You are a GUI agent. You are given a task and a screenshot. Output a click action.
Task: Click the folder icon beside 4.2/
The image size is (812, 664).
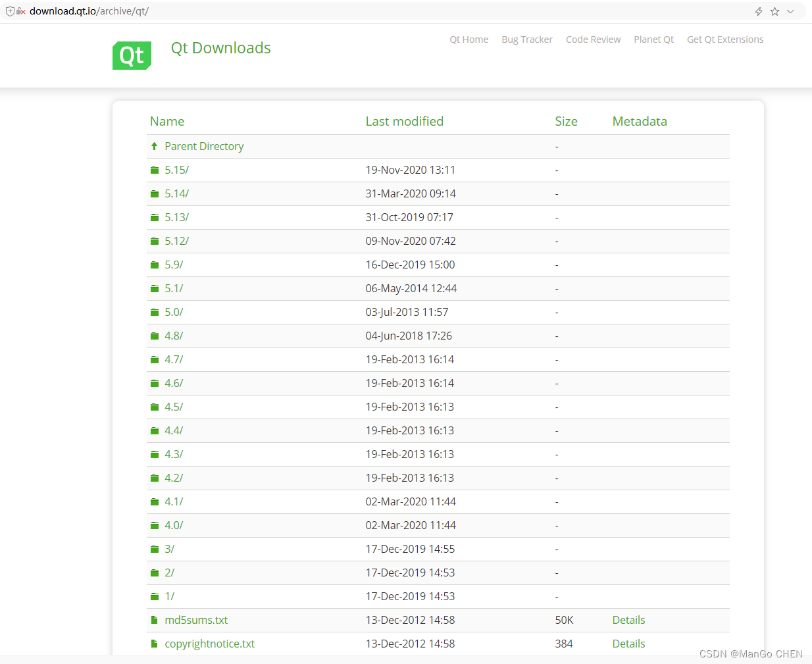[155, 478]
